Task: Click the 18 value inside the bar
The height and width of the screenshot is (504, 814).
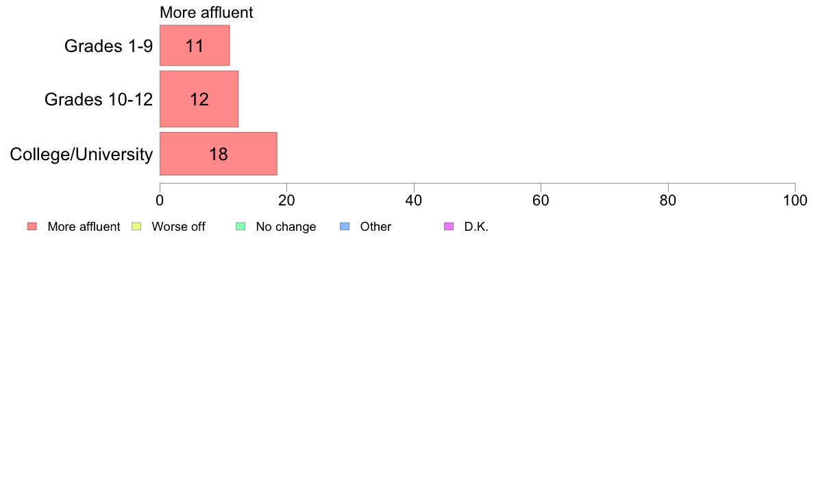Action: (219, 154)
